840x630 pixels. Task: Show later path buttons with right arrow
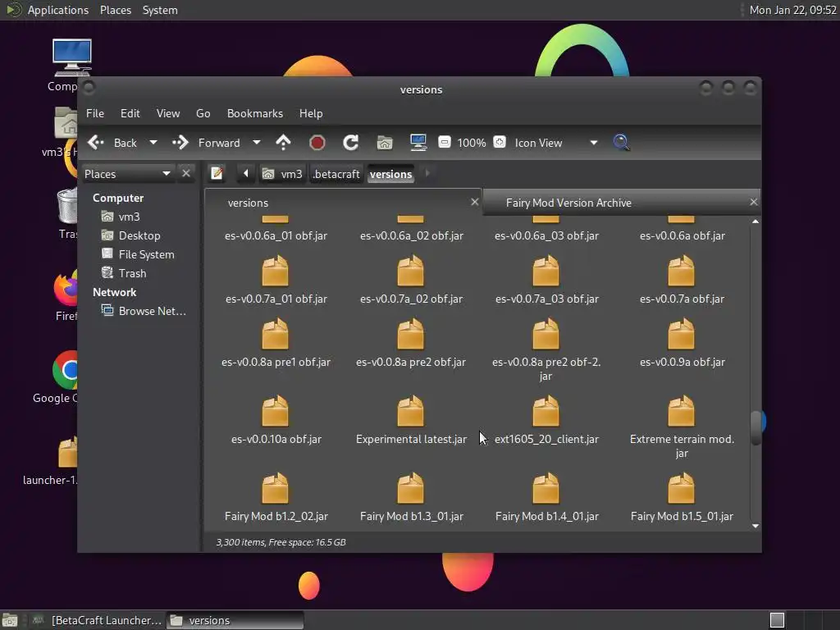[x=427, y=174]
